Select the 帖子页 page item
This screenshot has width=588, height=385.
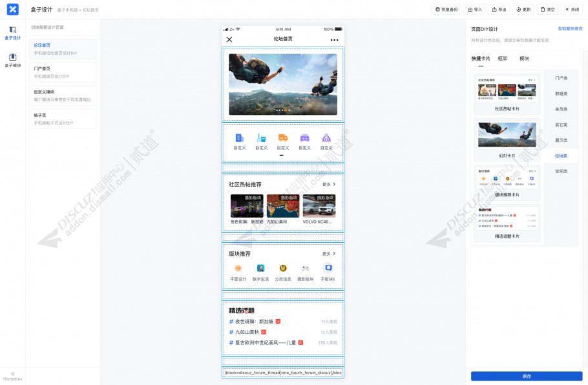63,118
